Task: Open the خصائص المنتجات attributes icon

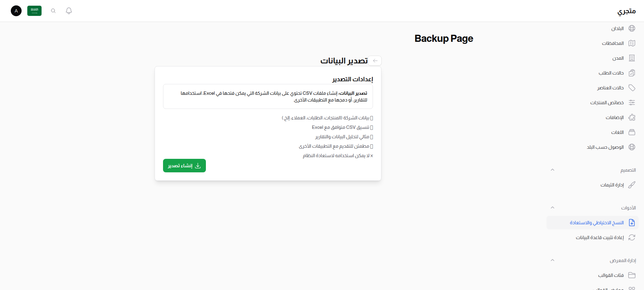Action: coord(632,103)
